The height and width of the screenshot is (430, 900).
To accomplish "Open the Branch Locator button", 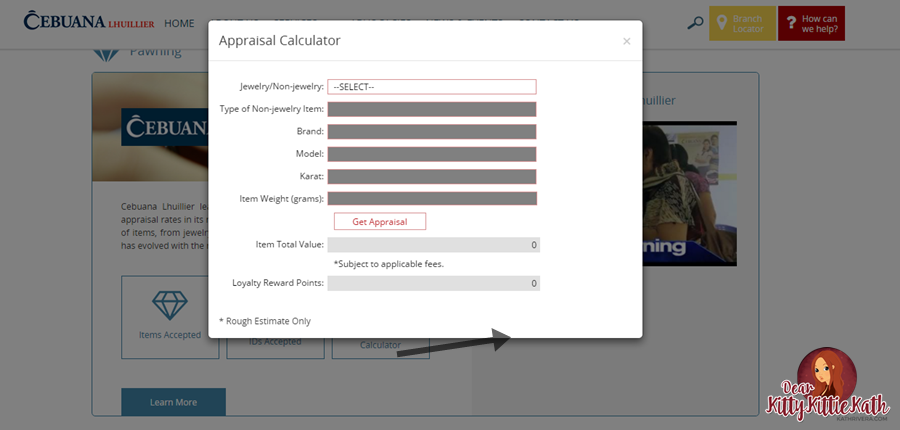I will (742, 24).
